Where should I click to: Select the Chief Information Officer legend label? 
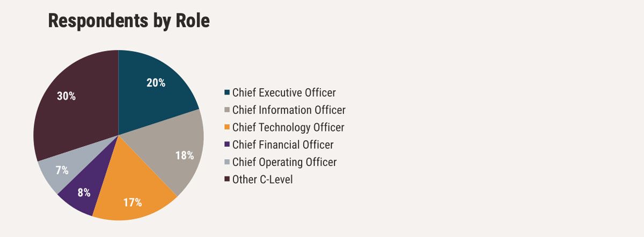(289, 110)
